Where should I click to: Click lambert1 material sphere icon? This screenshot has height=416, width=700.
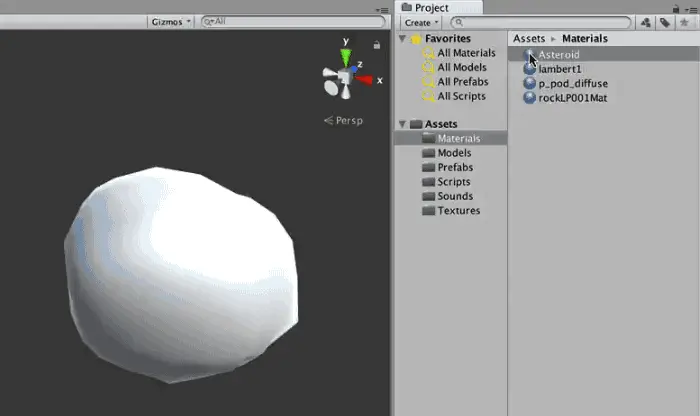529,69
